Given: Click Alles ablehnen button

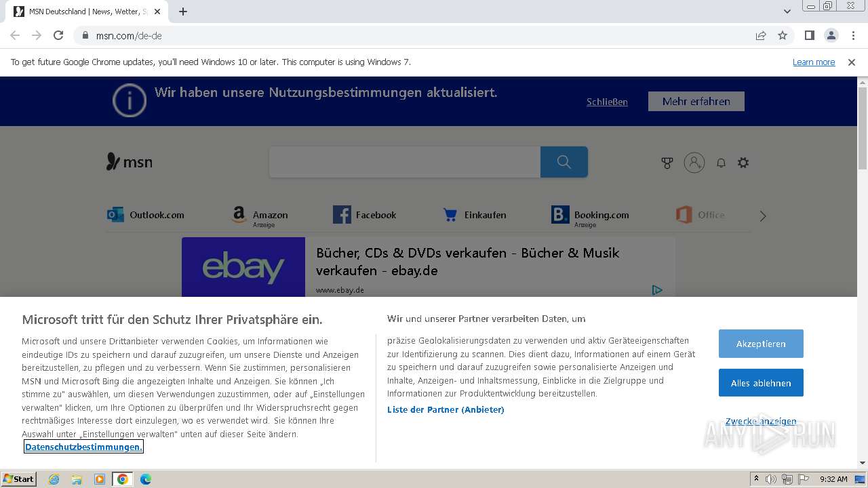Looking at the screenshot, I should coord(761,383).
